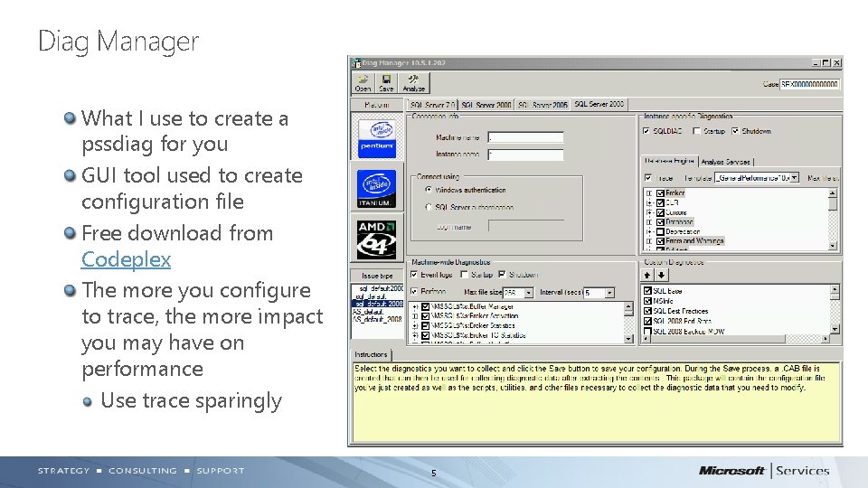This screenshot has height=488, width=868.
Task: Follow the Codeplex hyperlink
Action: tap(126, 259)
